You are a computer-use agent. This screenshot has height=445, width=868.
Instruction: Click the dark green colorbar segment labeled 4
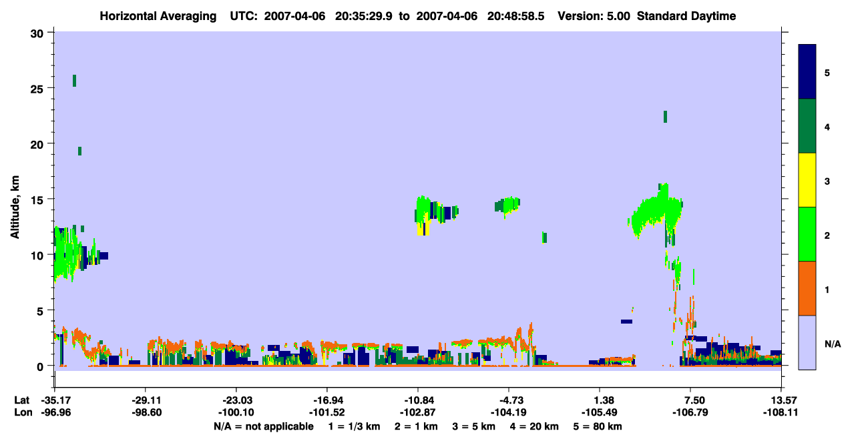click(807, 126)
